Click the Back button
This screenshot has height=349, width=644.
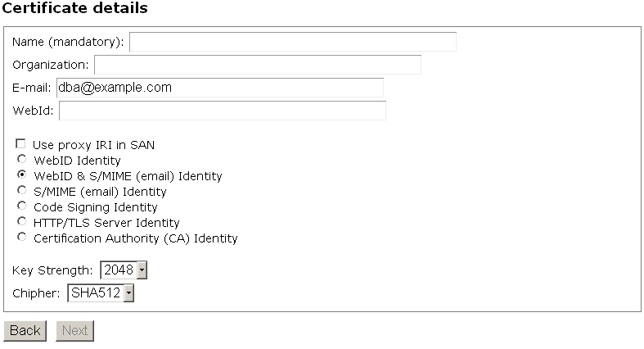[25, 331]
